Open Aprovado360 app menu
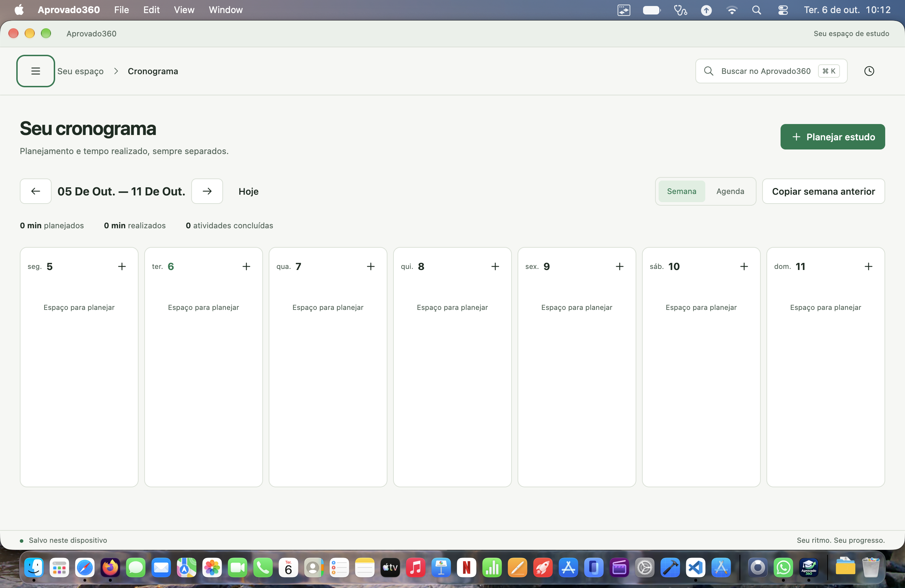905x588 pixels. pos(69,10)
